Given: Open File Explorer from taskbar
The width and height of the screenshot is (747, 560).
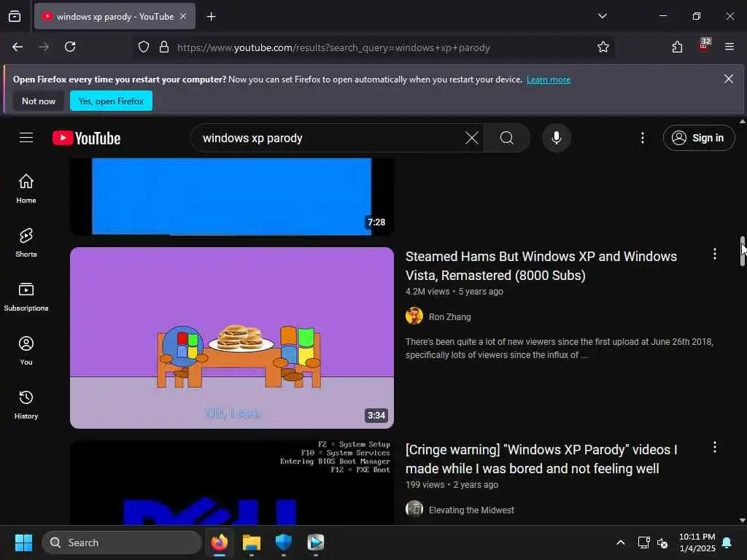Looking at the screenshot, I should click(251, 542).
